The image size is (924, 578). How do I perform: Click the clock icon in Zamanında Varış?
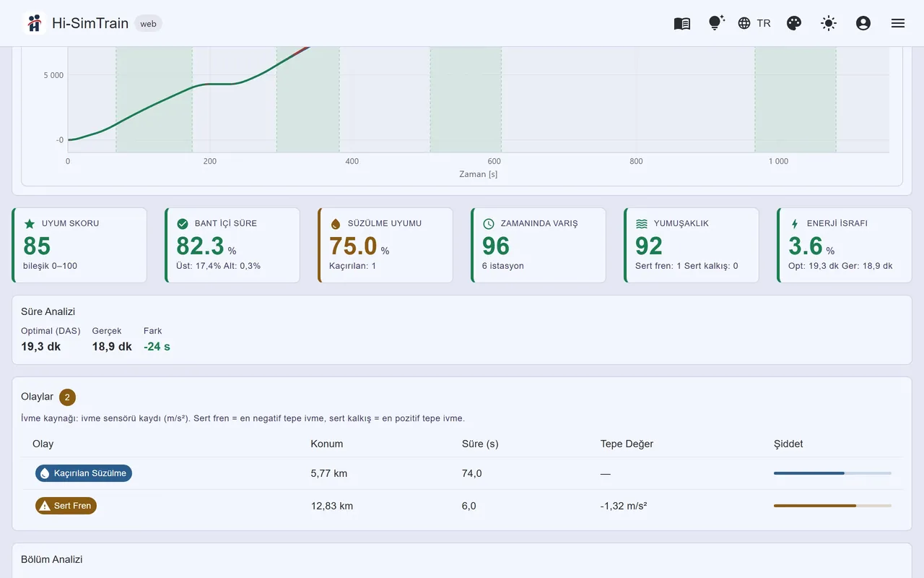click(x=489, y=224)
